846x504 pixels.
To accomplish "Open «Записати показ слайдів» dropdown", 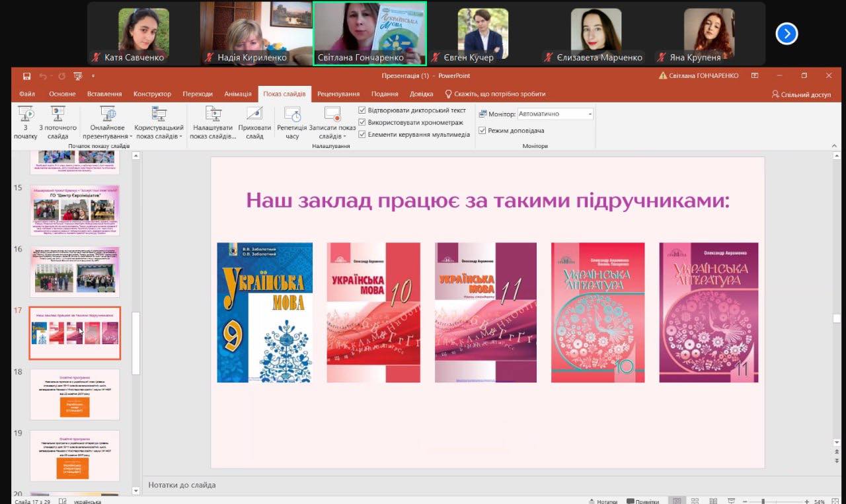I will point(332,123).
